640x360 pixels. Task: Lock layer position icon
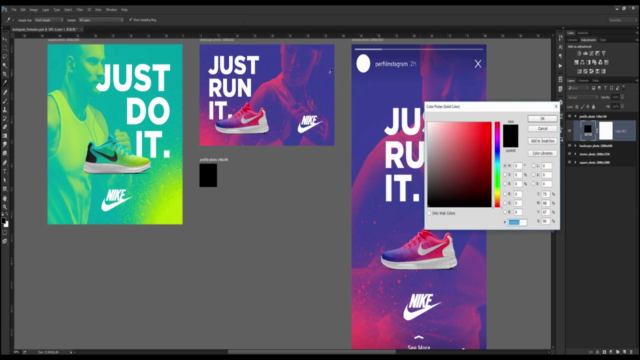[588, 107]
